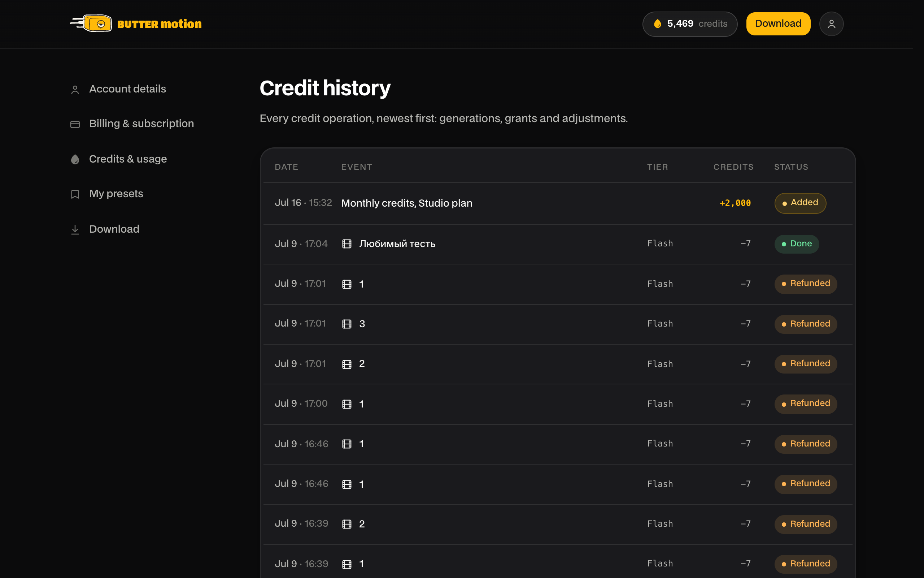Click the TIER column header

[x=658, y=167]
